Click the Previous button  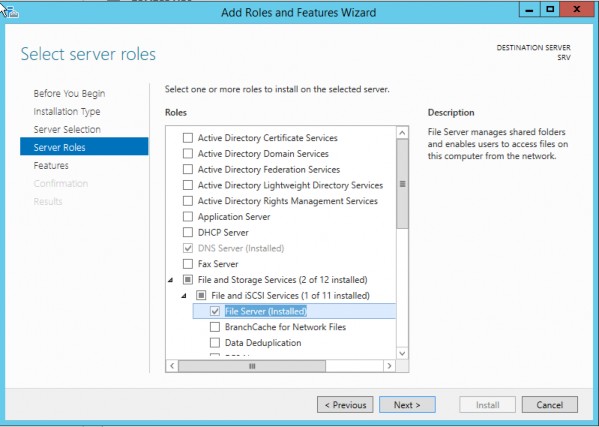[x=345, y=405]
